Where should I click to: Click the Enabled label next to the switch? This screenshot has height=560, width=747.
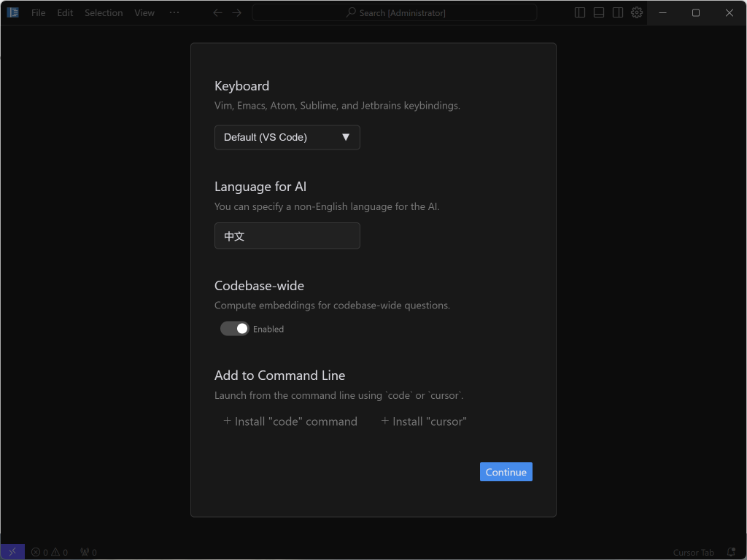268,329
